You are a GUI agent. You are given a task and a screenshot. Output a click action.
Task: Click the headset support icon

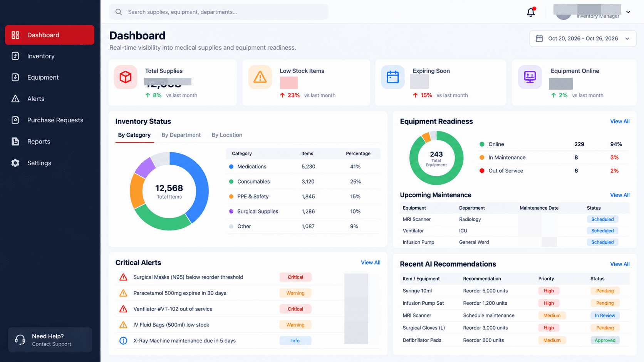click(20, 340)
